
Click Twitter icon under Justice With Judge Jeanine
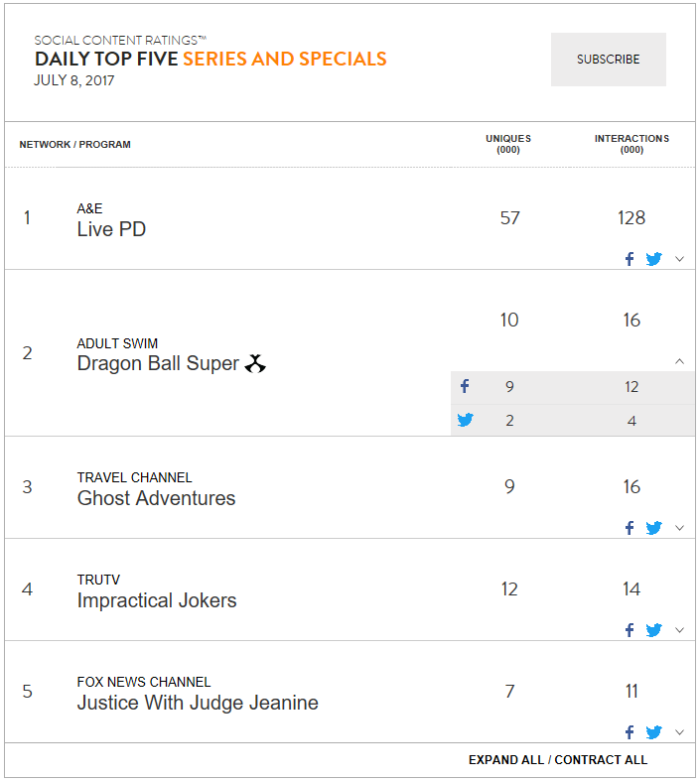click(653, 732)
